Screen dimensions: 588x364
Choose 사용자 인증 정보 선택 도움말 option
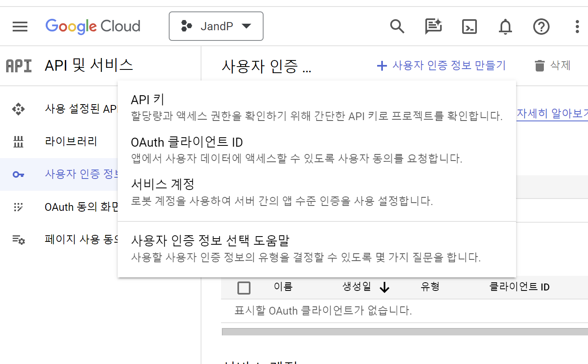pyautogui.click(x=317, y=249)
